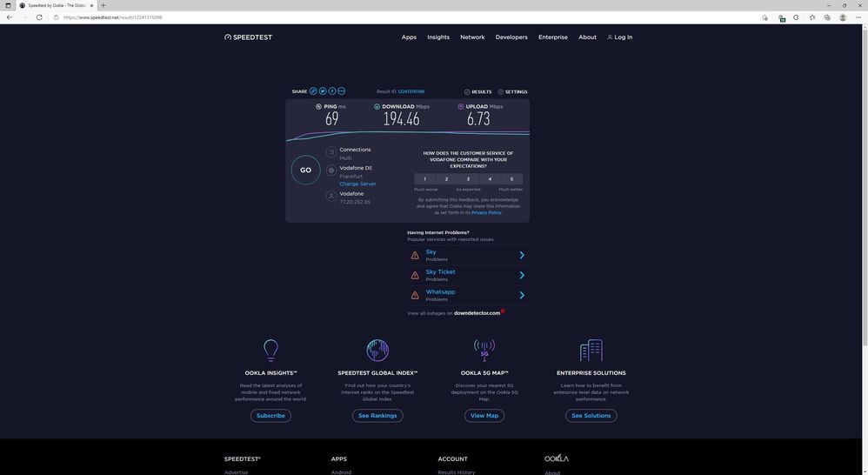
Task: Click the Connections mode icon
Action: pyautogui.click(x=331, y=151)
